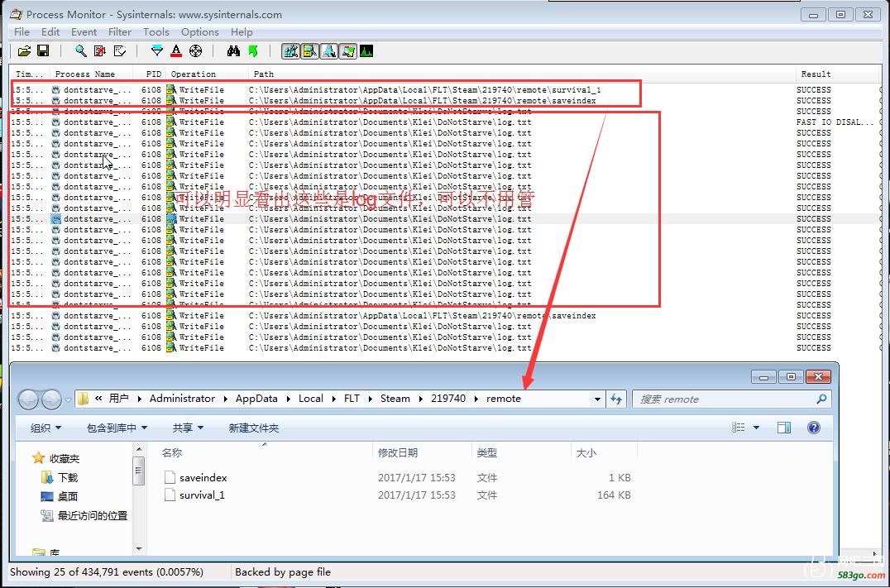Open the Filter menu

click(120, 32)
